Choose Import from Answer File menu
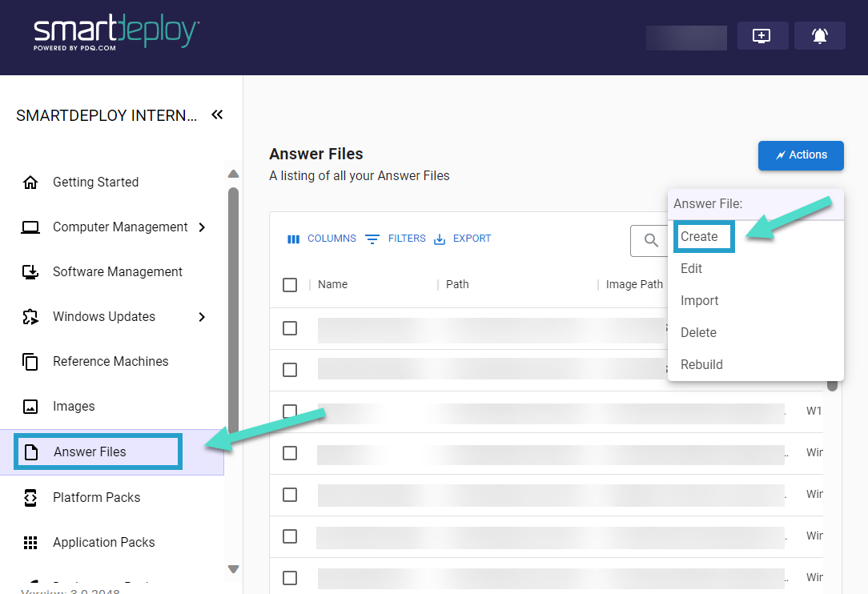The image size is (868, 594). 699,301
